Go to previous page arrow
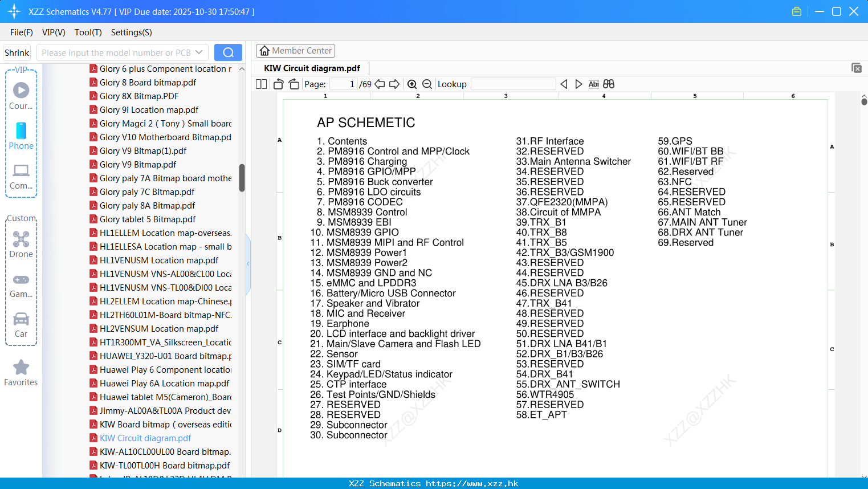Image resolution: width=868 pixels, height=489 pixels. click(380, 84)
